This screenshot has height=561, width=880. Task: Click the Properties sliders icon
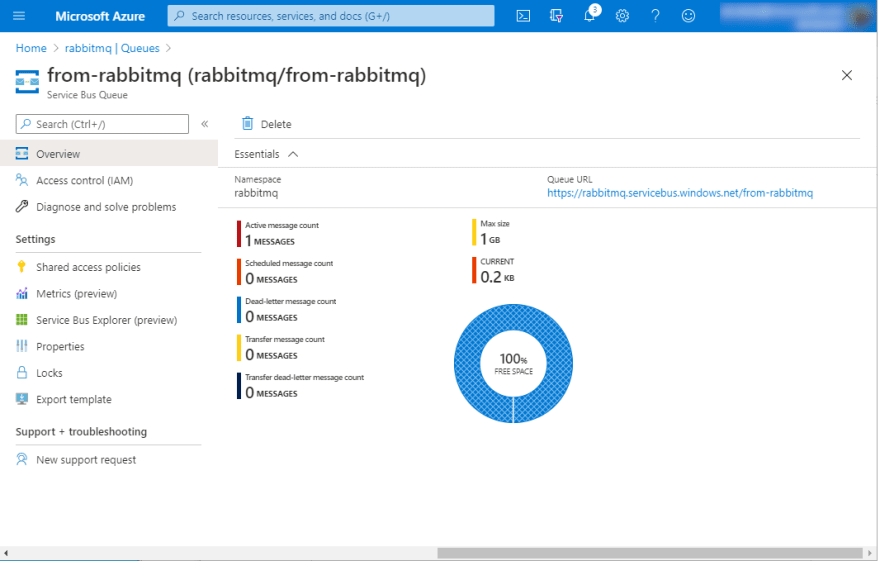point(22,346)
